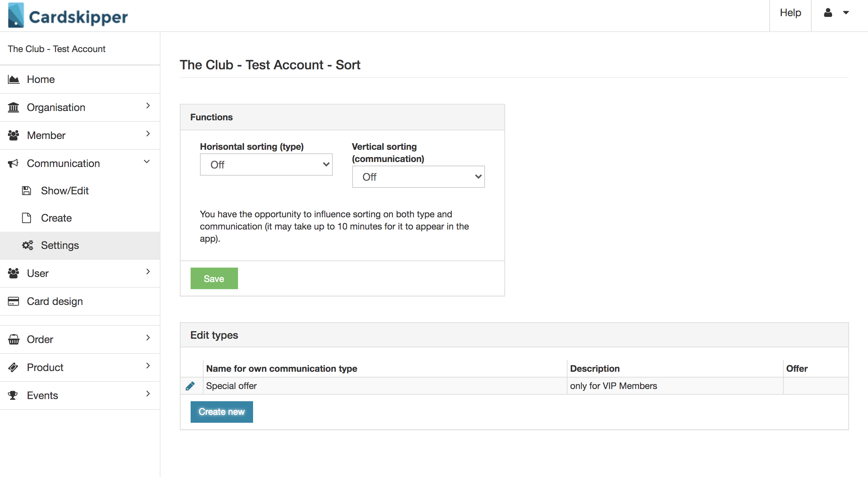Click the page title ending in Sort
Image resolution: width=868 pixels, height=477 pixels.
(270, 65)
